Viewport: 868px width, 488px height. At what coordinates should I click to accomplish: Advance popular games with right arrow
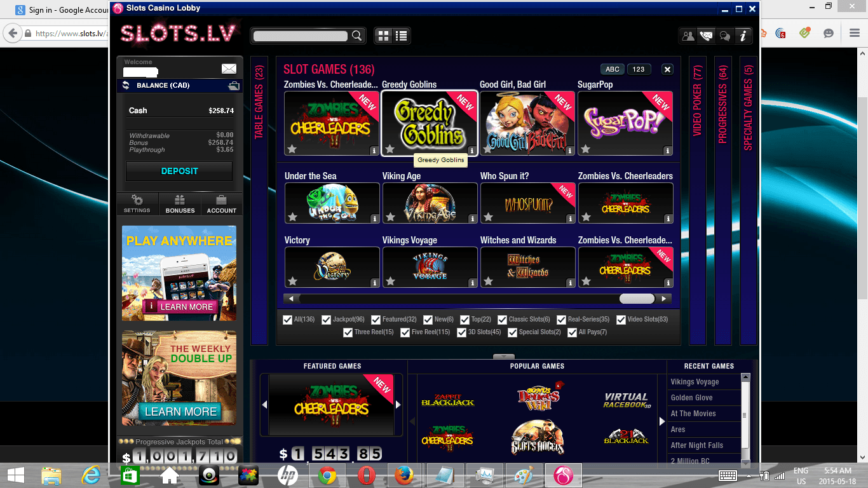click(x=661, y=421)
